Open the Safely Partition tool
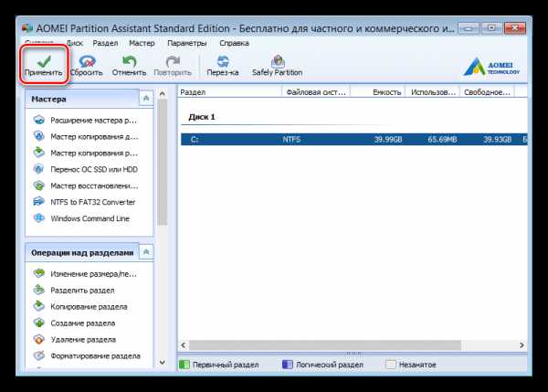Viewport: 548px width, 392px height. (277, 65)
